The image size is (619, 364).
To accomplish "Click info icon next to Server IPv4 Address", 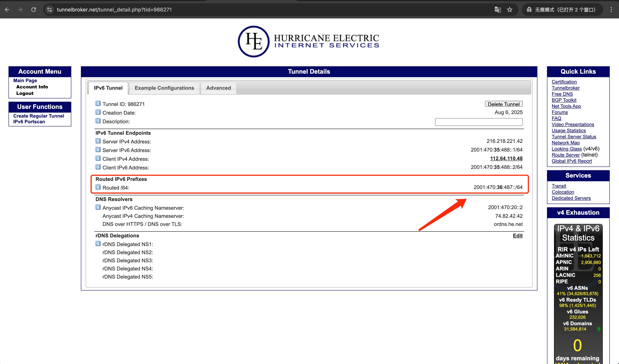I will pos(98,141).
